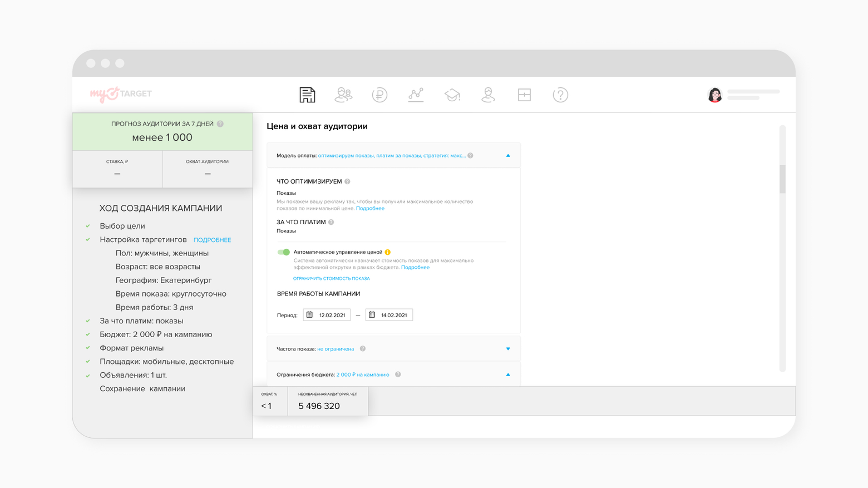This screenshot has height=488, width=868.
Task: Click help icon beside payment model text
Action: 470,156
